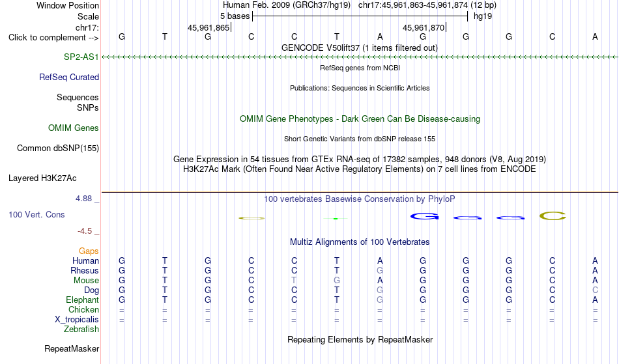Select the Rhesus species row label
Viewport: 619px width, 364px height.
pyautogui.click(x=85, y=271)
